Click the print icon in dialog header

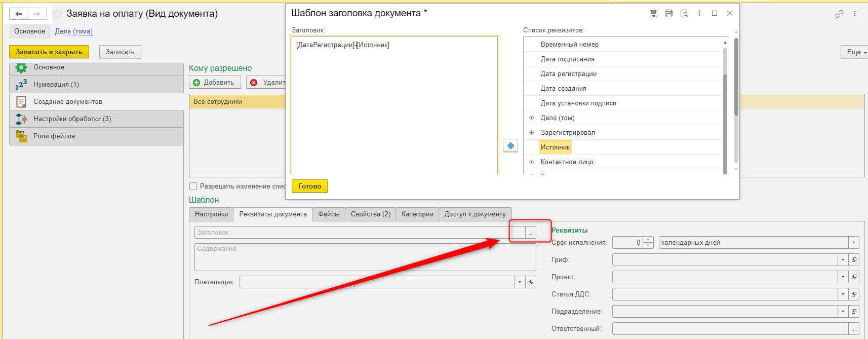(668, 14)
